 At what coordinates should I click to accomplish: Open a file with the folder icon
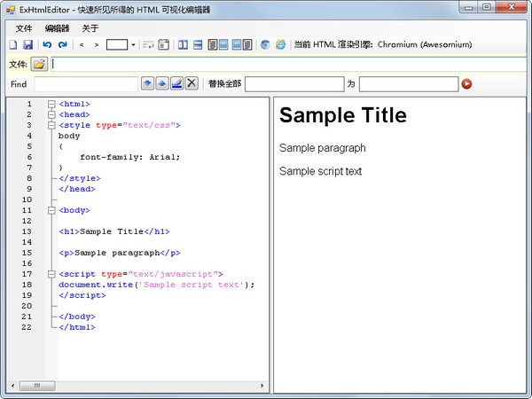click(x=39, y=64)
